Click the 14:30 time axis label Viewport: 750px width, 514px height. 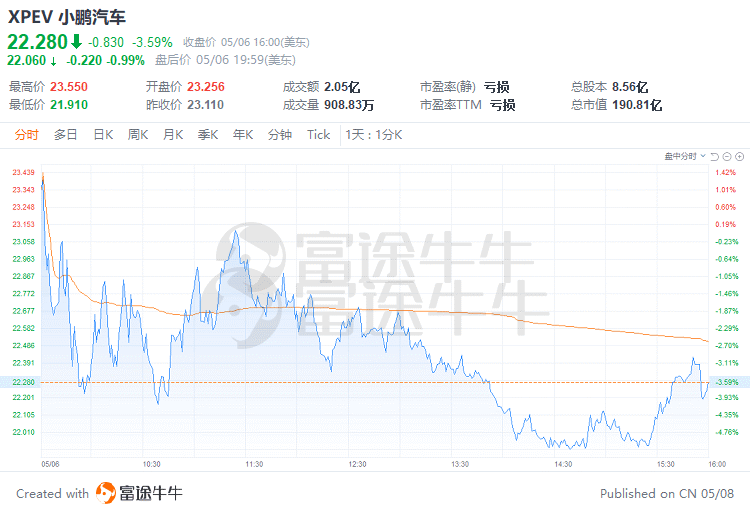pos(563,464)
